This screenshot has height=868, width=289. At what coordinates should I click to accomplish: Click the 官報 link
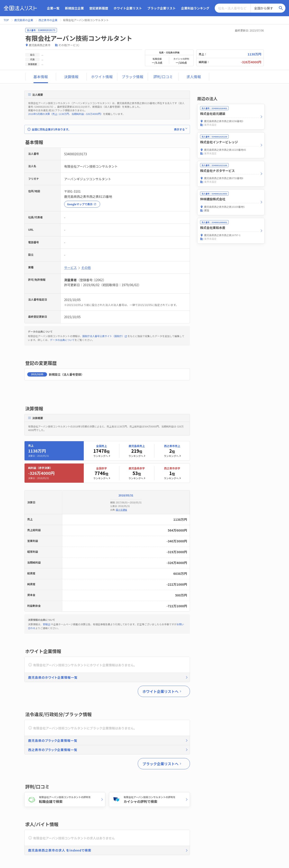pos(45,624)
